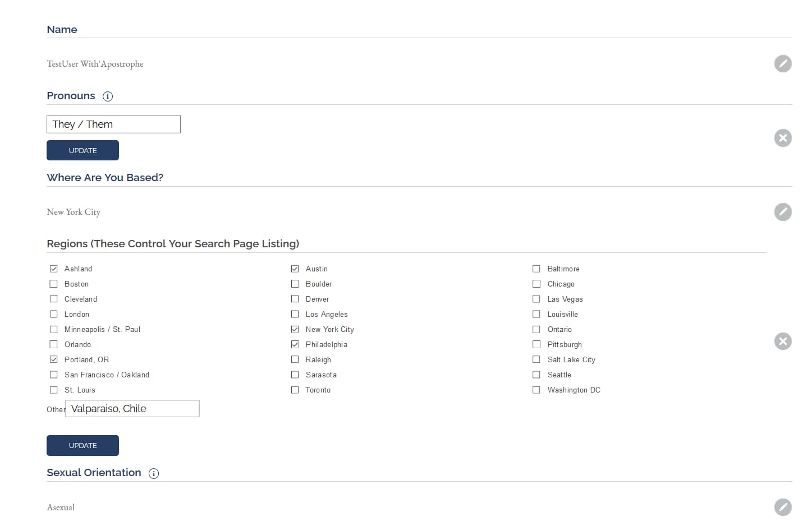Edit where you are based

point(783,212)
